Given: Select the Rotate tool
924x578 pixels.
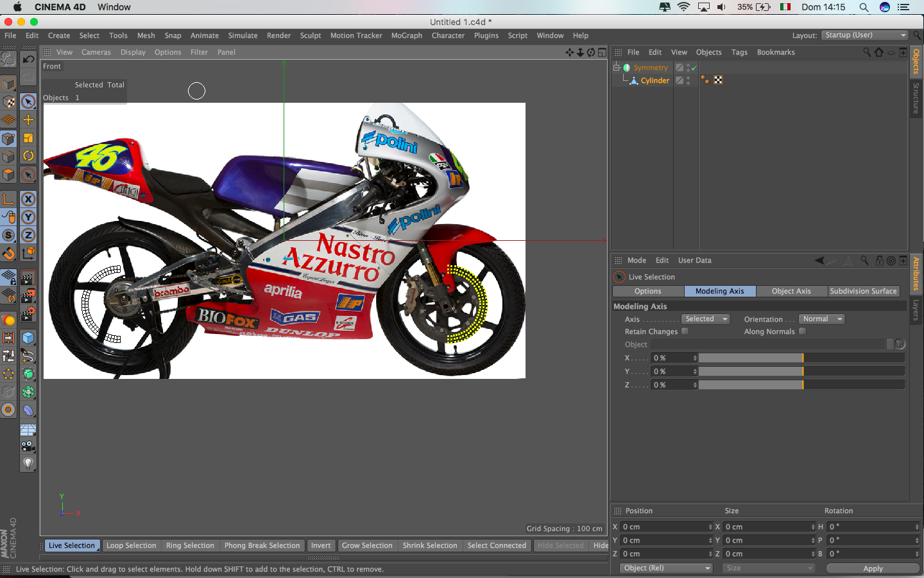Looking at the screenshot, I should tap(28, 155).
